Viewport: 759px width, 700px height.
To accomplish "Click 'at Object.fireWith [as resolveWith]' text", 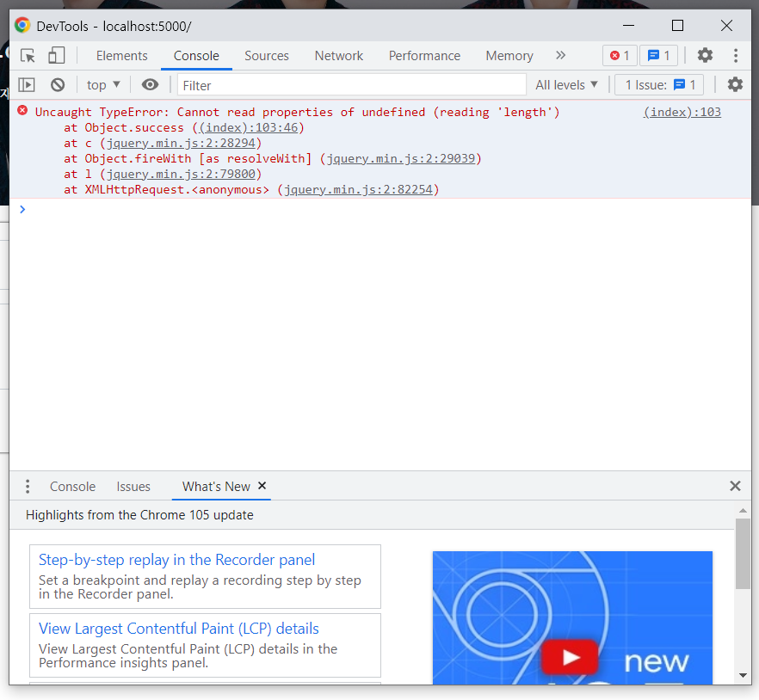I will (x=188, y=159).
